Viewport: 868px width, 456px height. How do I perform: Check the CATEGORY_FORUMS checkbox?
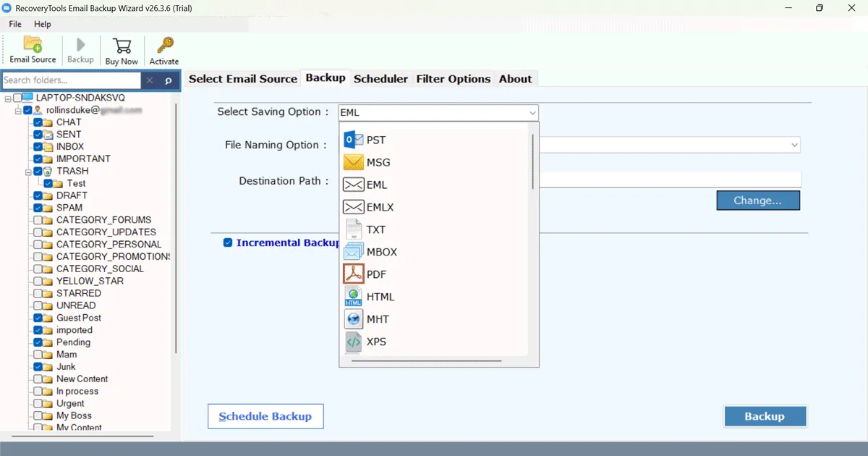pyautogui.click(x=38, y=220)
